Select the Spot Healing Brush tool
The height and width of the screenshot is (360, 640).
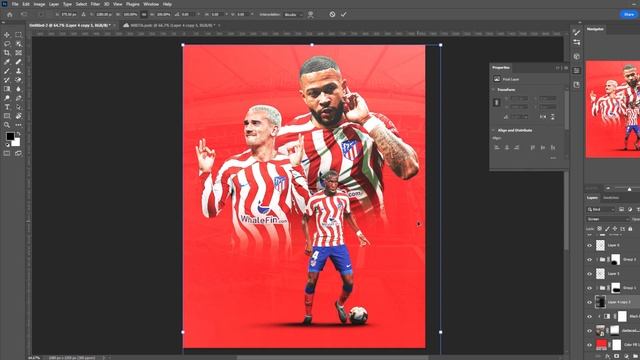(x=18, y=62)
